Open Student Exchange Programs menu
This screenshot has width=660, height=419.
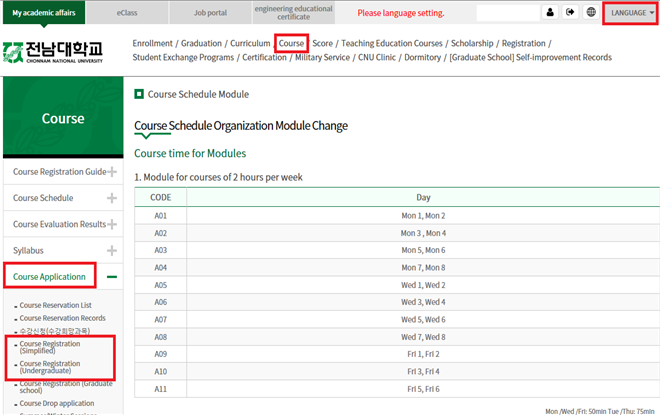point(183,57)
